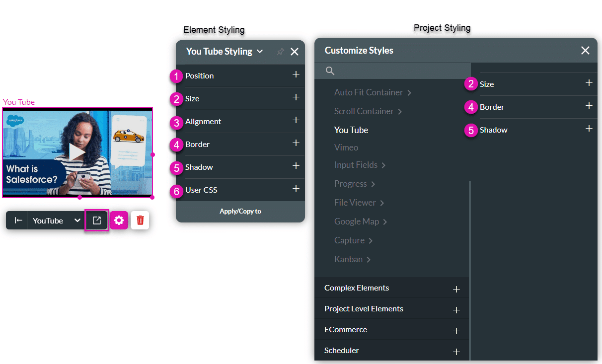Image resolution: width=602 pixels, height=364 pixels.
Task: Open the You Tube Styling title dropdown
Action: pyautogui.click(x=260, y=52)
